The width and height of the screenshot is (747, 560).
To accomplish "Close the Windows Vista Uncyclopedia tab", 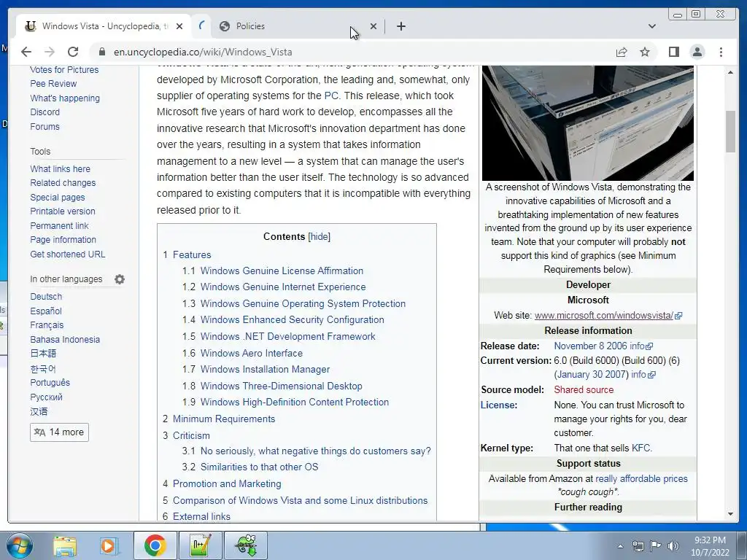I will tap(179, 26).
